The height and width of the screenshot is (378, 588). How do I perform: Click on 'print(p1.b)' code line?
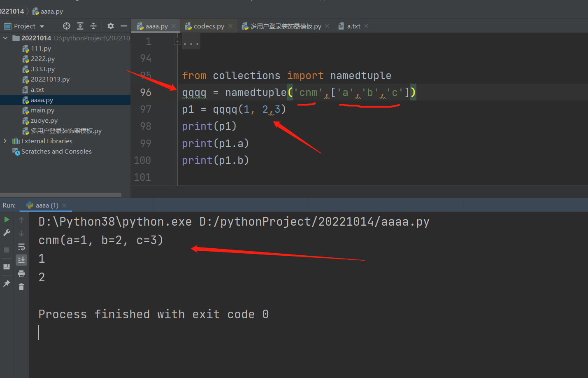[x=215, y=160]
